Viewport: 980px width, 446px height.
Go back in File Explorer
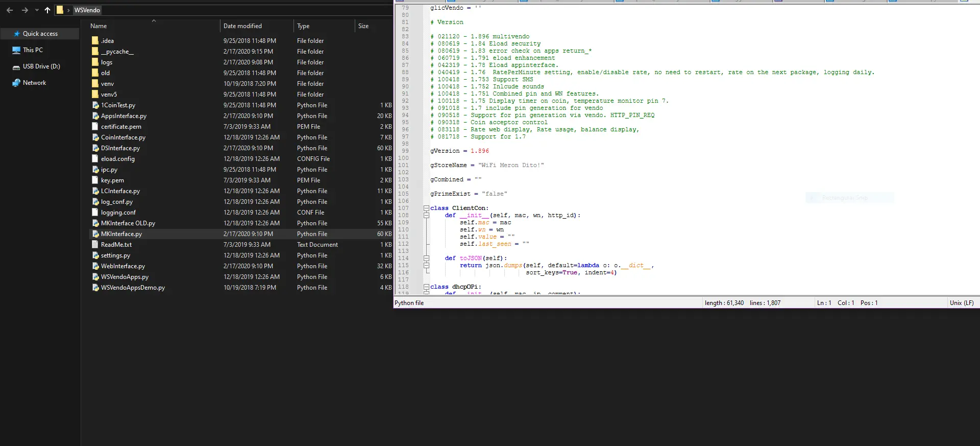tap(10, 10)
